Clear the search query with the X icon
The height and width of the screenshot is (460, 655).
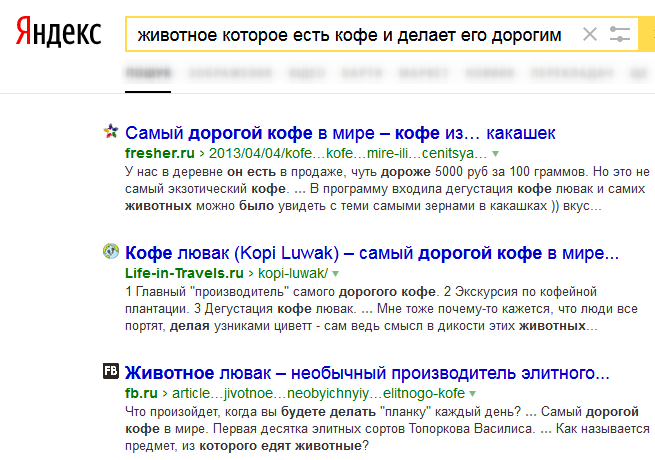(x=590, y=34)
